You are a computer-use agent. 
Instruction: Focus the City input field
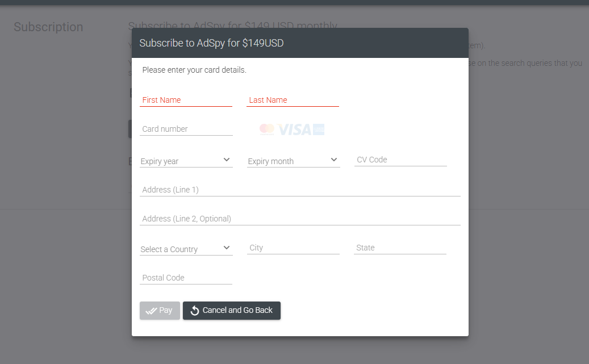[293, 248]
